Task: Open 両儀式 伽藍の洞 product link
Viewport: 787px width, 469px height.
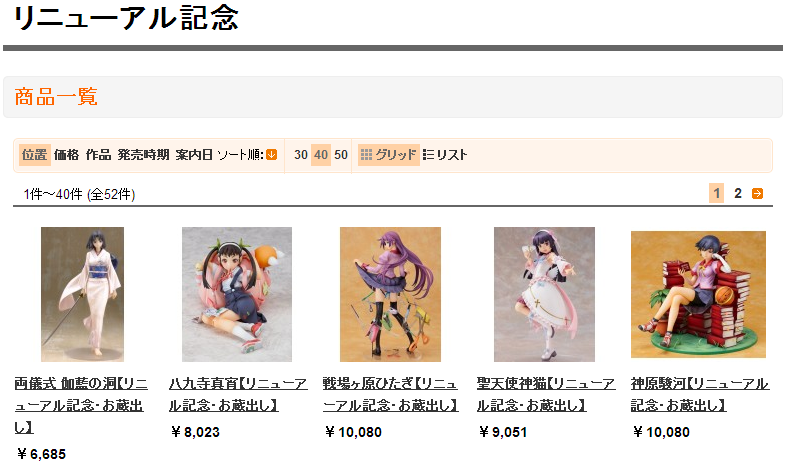Action: [x=81, y=405]
